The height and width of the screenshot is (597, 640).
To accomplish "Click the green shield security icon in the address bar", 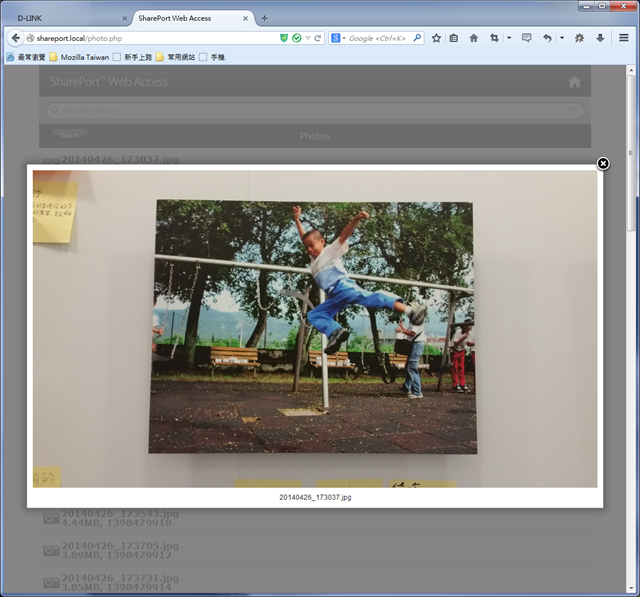I will point(284,38).
